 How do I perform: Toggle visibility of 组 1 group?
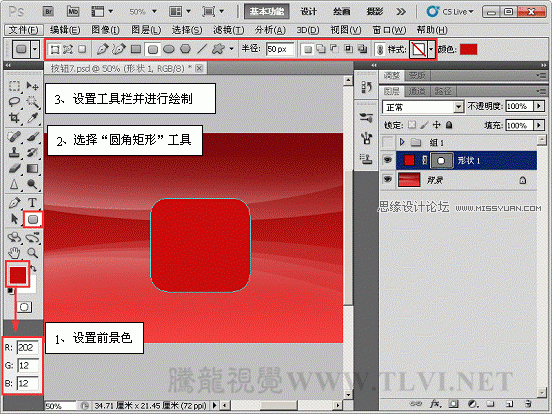(x=388, y=142)
